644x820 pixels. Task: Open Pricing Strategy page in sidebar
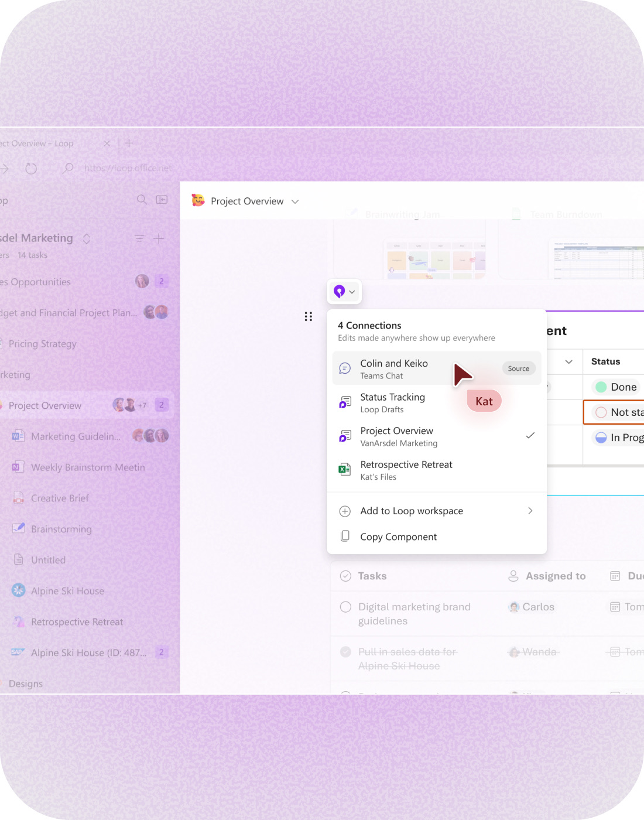[x=85, y=344]
